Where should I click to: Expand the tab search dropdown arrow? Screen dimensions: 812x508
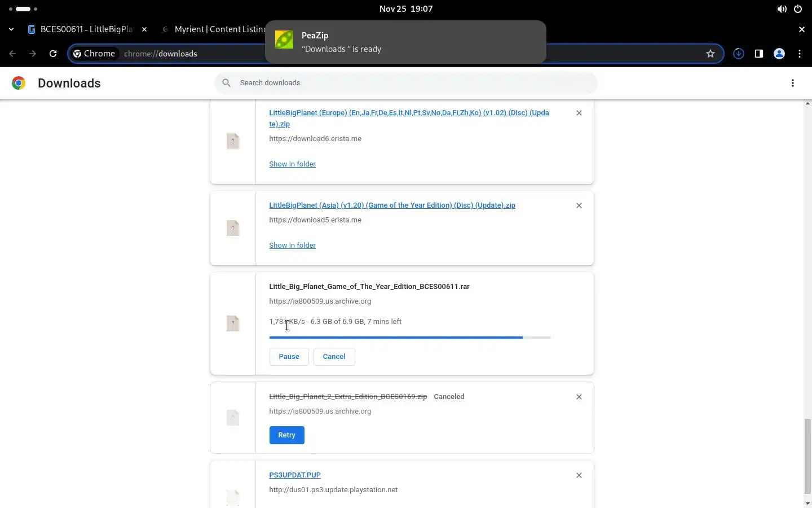pos(11,29)
